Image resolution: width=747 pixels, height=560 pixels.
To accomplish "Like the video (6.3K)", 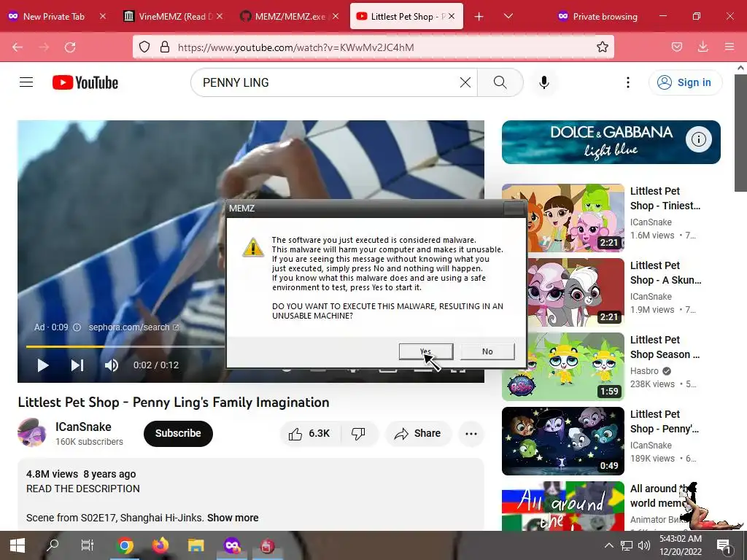I will (309, 433).
